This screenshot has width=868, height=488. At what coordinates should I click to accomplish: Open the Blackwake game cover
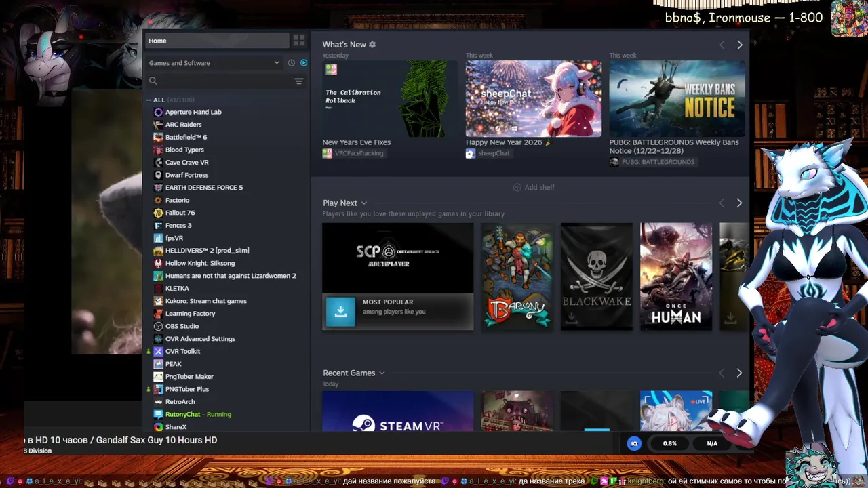click(597, 277)
